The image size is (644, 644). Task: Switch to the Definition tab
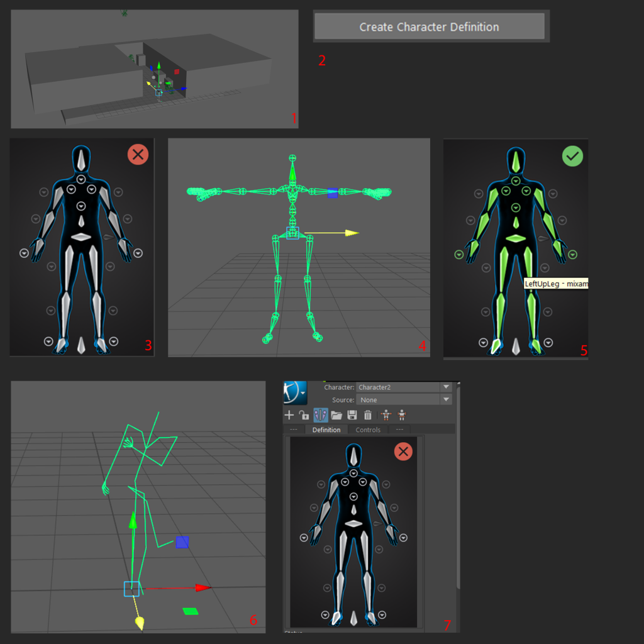tap(326, 430)
